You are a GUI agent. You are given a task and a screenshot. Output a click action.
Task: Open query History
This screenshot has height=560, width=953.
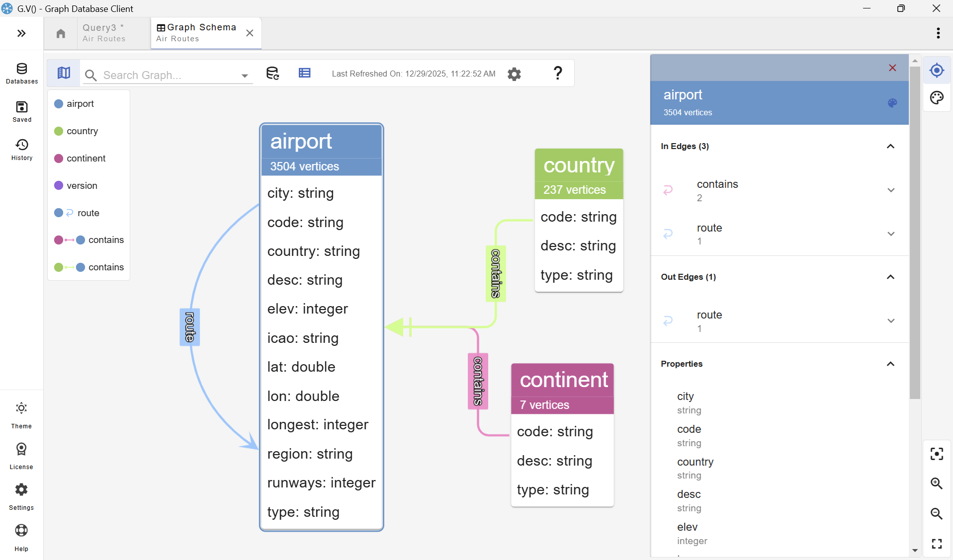pos(21,149)
